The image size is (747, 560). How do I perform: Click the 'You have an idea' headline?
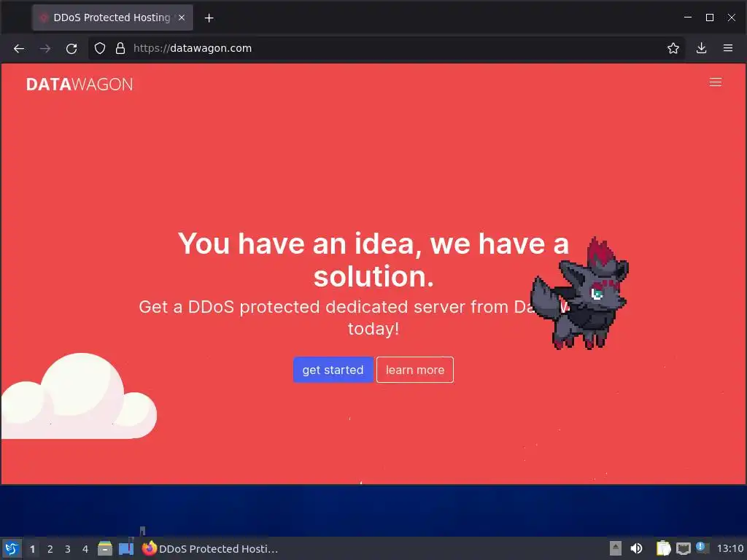(x=373, y=260)
